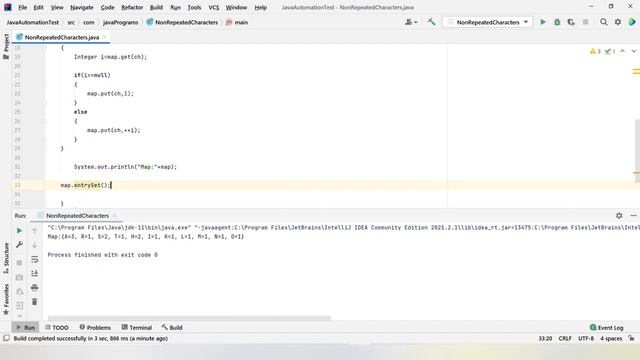Image resolution: width=640 pixels, height=360 pixels.
Task: Click the JavaAutomationTest breadcrumb
Action: click(x=33, y=22)
